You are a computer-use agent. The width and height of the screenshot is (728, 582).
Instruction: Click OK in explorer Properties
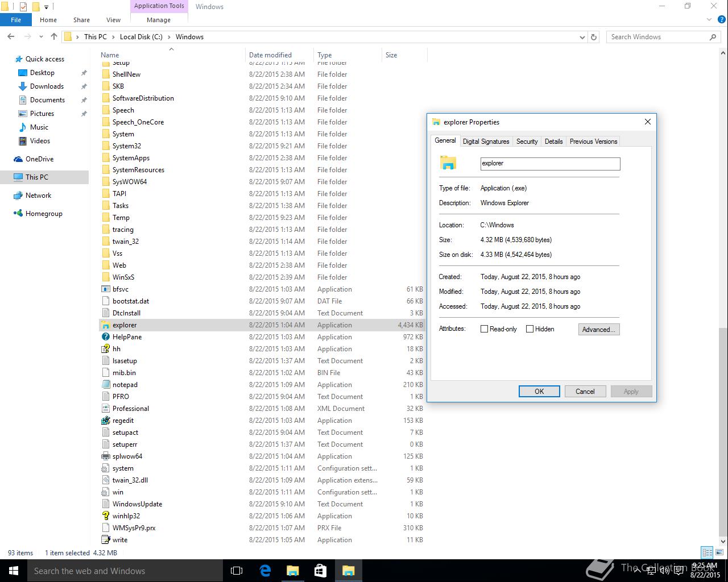click(539, 392)
